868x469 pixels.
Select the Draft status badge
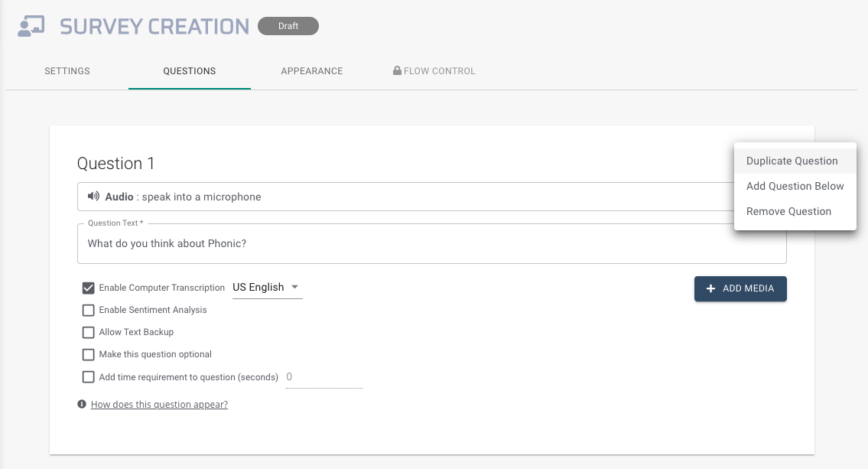pyautogui.click(x=288, y=25)
